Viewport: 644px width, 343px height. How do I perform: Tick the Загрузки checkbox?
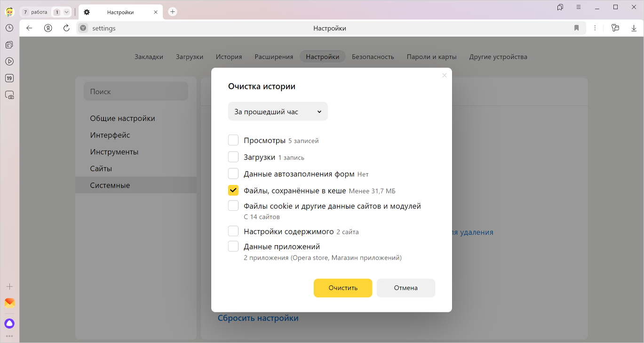click(233, 157)
